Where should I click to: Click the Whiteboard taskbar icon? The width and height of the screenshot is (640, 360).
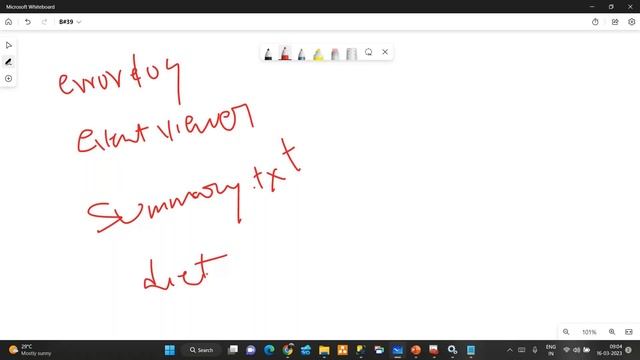point(397,350)
